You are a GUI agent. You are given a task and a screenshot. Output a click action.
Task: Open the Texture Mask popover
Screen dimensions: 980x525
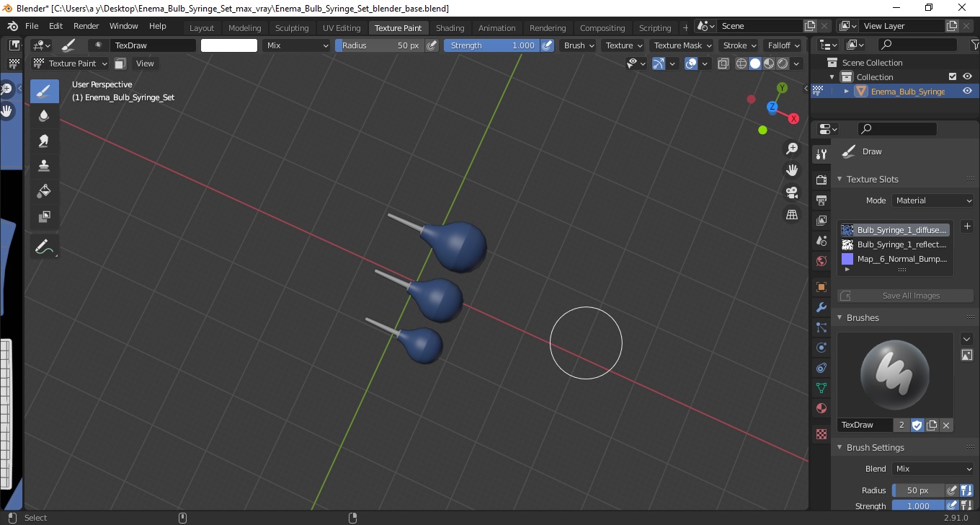click(682, 45)
